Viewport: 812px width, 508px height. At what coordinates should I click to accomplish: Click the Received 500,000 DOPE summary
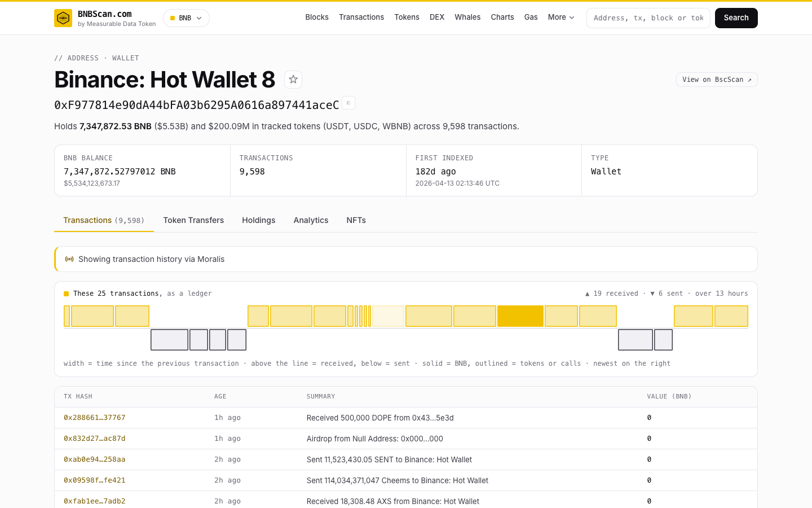[380, 418]
